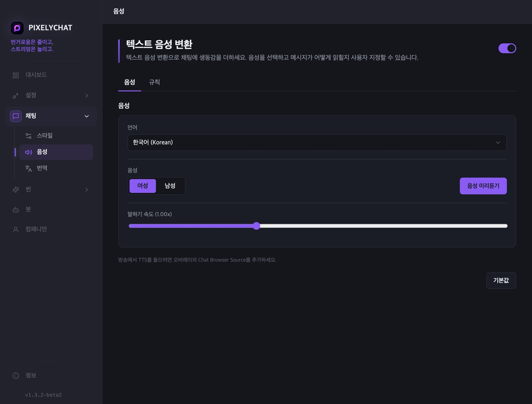
Task: Expand the 씬 menu chevron
Action: (87, 189)
